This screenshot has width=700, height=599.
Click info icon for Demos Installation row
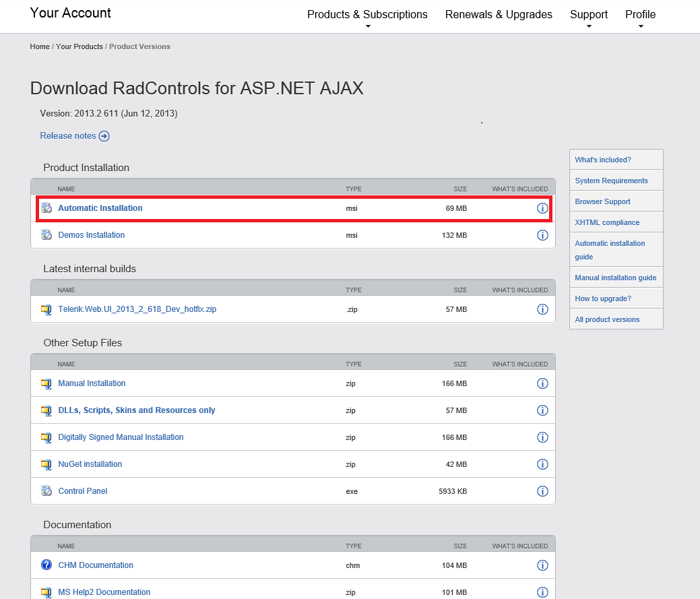click(542, 235)
